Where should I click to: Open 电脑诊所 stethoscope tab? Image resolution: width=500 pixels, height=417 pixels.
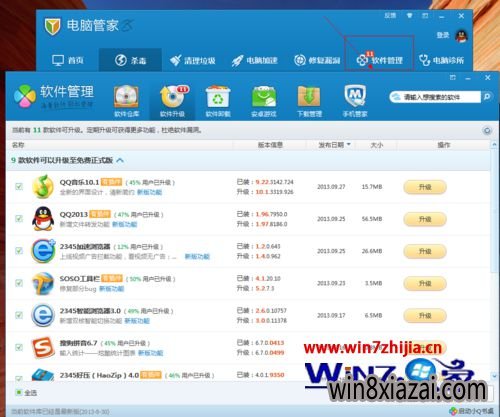(441, 60)
